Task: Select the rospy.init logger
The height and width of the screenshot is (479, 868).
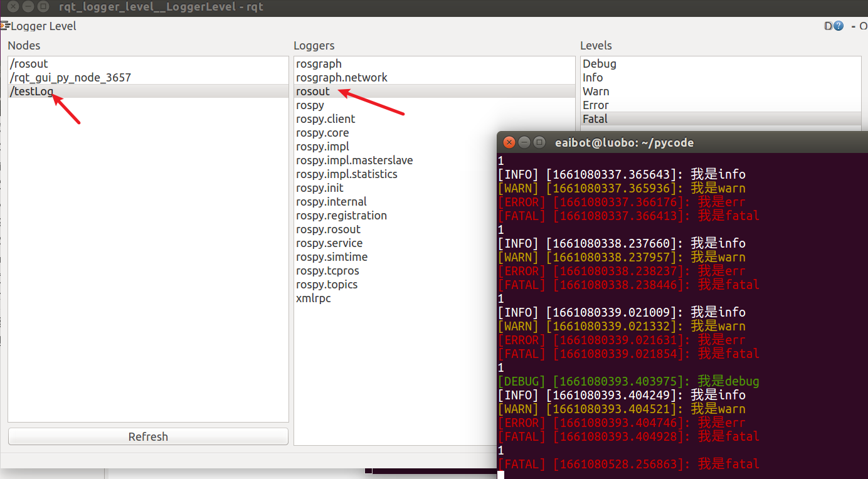Action: [395, 188]
